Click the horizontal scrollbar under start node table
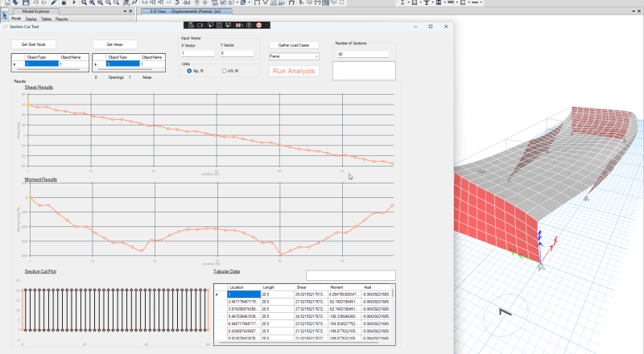Screen dimensions: 644x354 click(x=49, y=70)
